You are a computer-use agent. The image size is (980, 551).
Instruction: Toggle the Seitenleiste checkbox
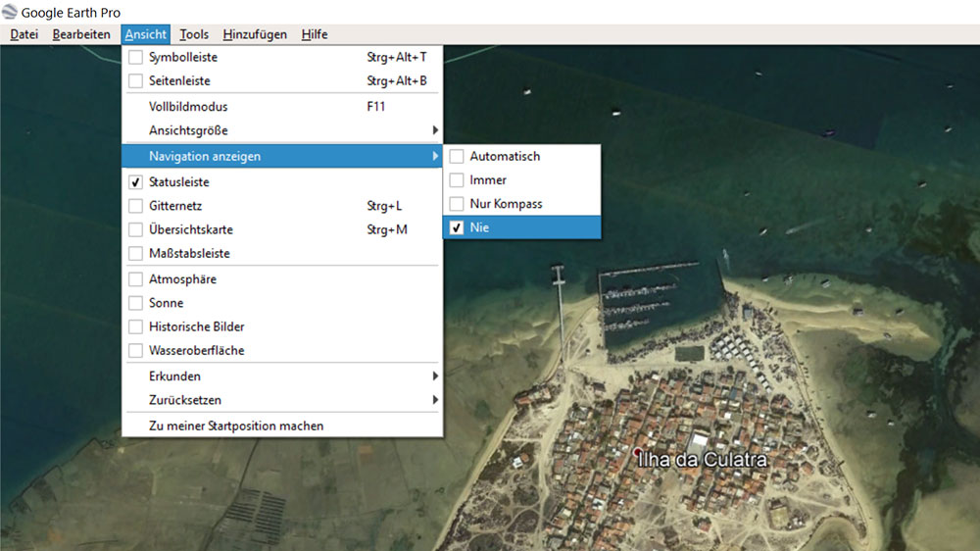click(x=136, y=81)
